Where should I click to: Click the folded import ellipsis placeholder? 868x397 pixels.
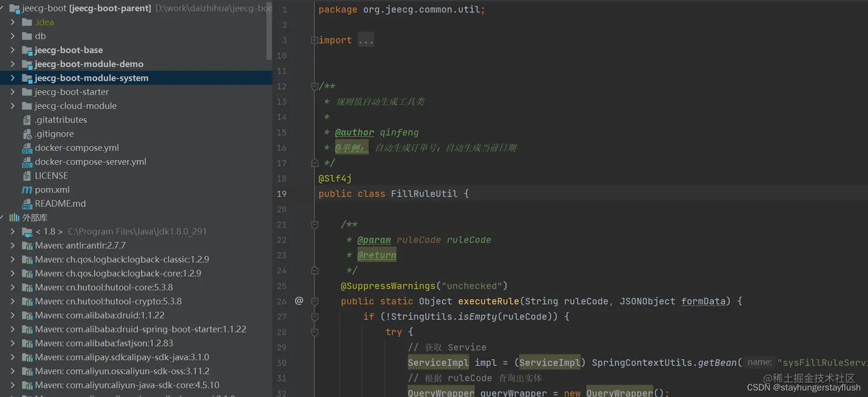(x=366, y=40)
